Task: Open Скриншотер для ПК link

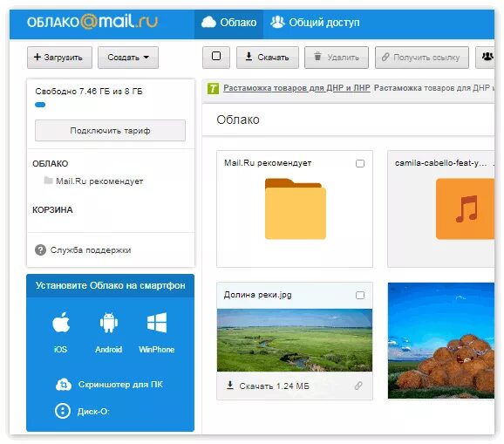Action: click(120, 385)
